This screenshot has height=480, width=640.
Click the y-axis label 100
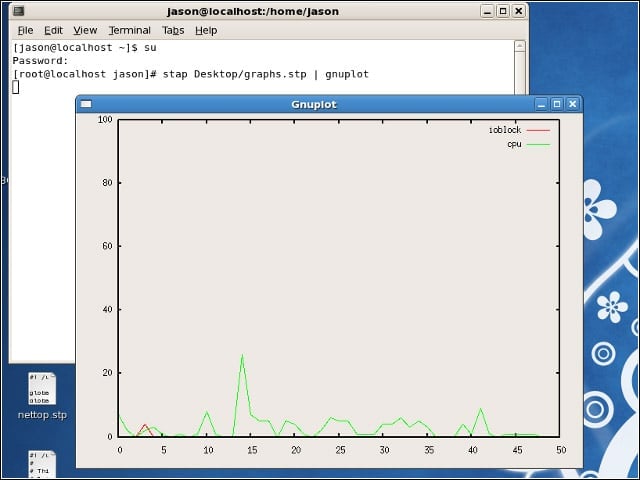104,119
